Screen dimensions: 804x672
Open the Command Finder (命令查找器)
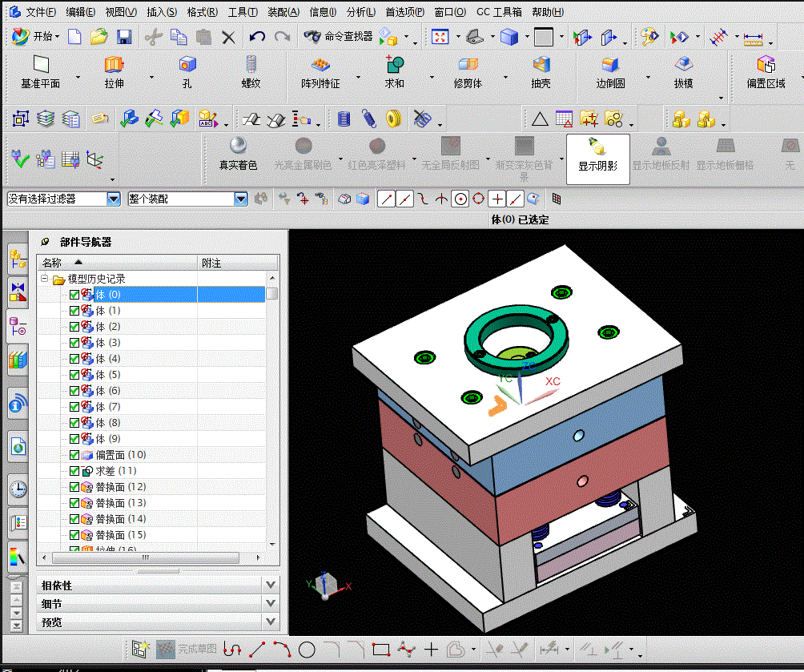(339, 36)
